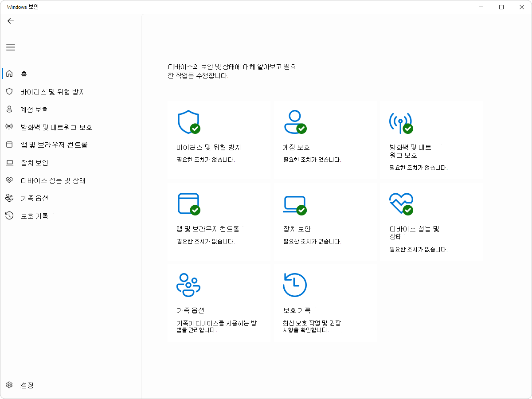The height and width of the screenshot is (399, 532).
Task: Click the large app browser window tile icon
Action: [189, 204]
